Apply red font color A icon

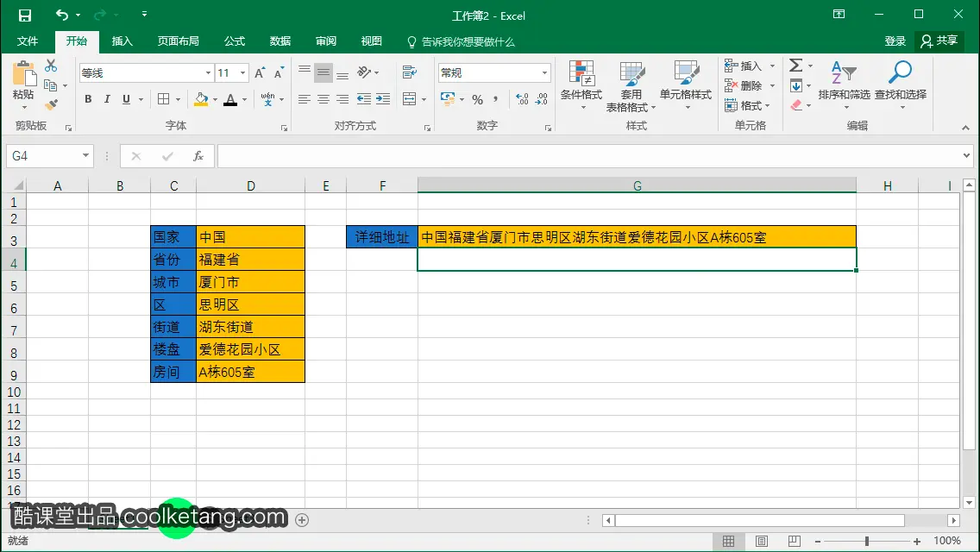click(230, 99)
